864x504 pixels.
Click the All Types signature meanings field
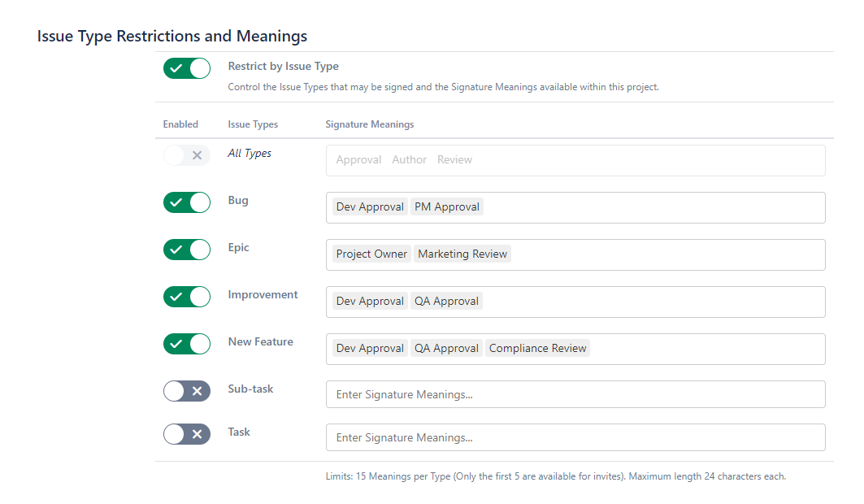575,160
